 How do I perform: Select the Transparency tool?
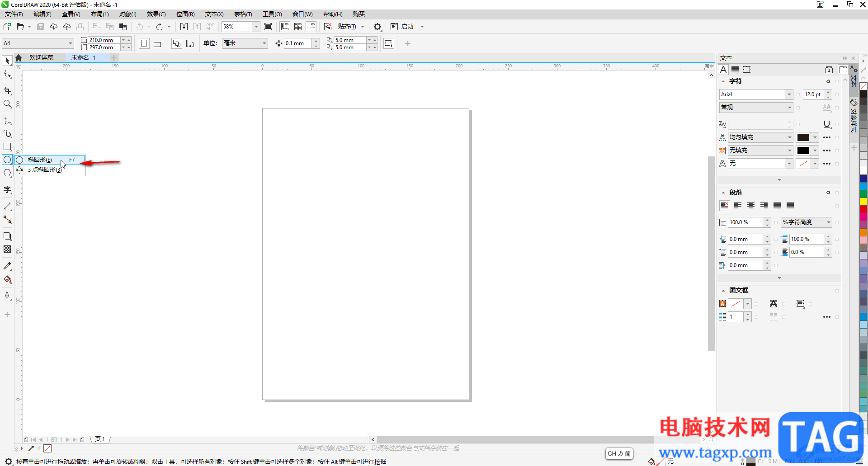tap(7, 249)
